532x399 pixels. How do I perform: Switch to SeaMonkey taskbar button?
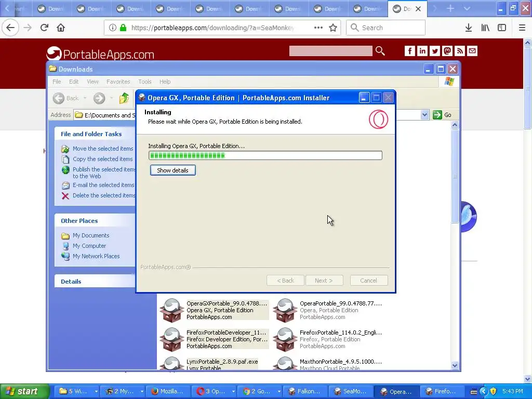point(351,391)
